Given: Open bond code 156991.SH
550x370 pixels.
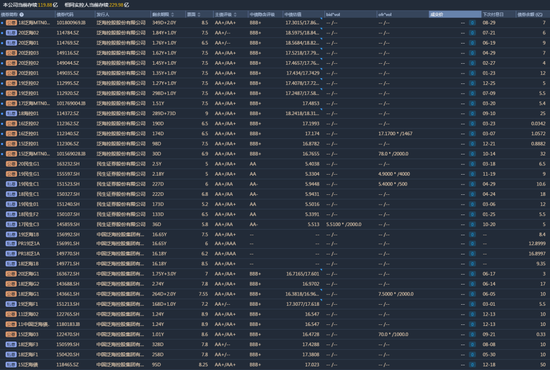Looking at the screenshot, I should point(68,243).
